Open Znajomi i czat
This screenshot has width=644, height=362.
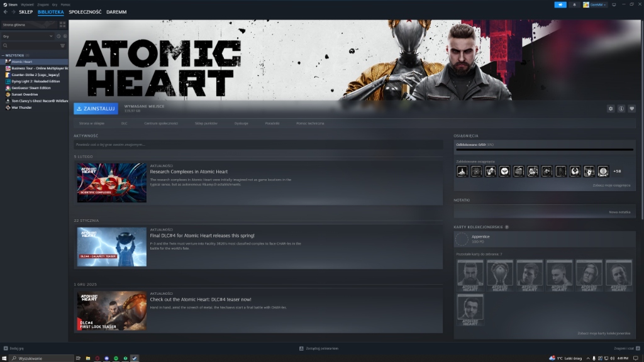627,348
